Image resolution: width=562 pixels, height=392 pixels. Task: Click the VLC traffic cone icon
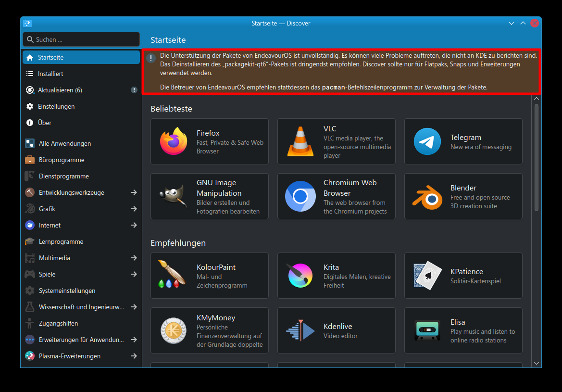coord(300,141)
